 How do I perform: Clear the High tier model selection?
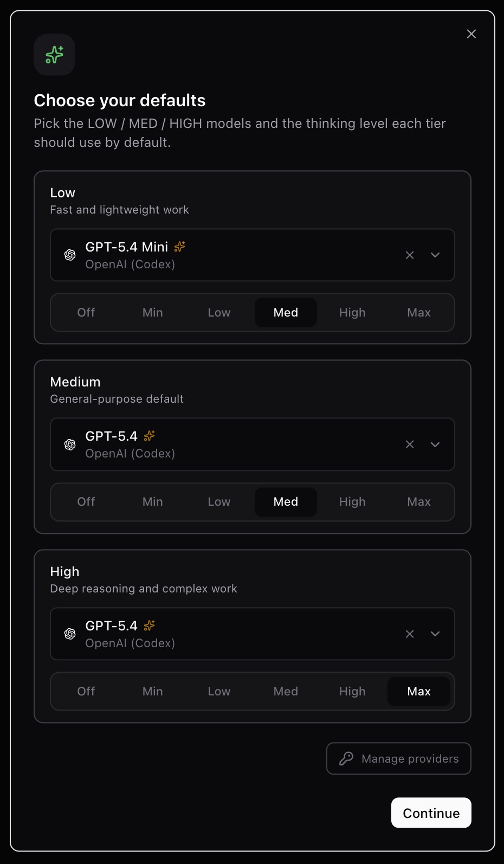click(x=410, y=634)
